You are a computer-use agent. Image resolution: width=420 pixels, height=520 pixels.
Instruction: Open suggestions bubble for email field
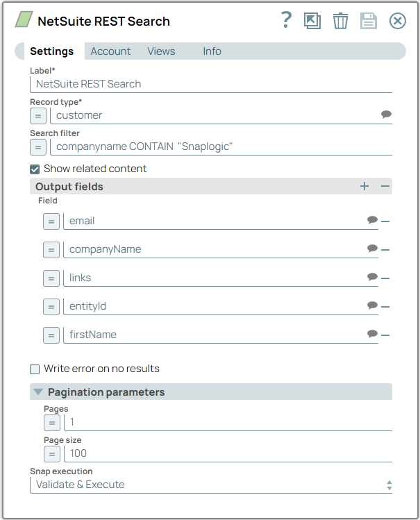[x=372, y=220]
